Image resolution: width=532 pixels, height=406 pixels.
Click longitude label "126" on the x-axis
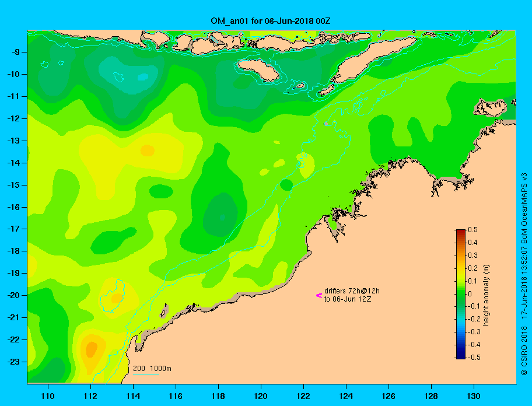point(388,396)
